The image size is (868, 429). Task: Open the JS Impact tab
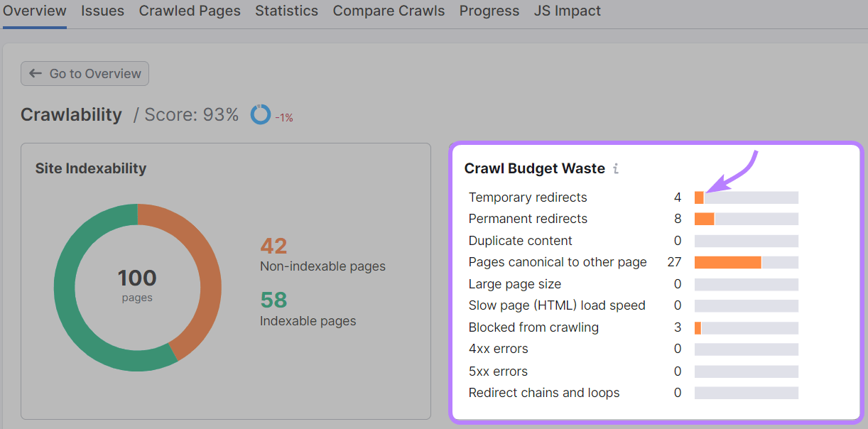point(567,11)
